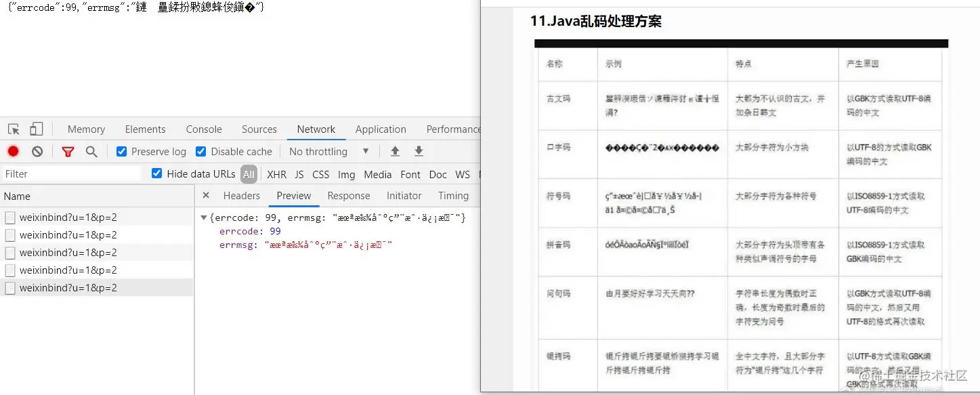Image resolution: width=980 pixels, height=395 pixels.
Task: Clear the network log
Action: 37,151
